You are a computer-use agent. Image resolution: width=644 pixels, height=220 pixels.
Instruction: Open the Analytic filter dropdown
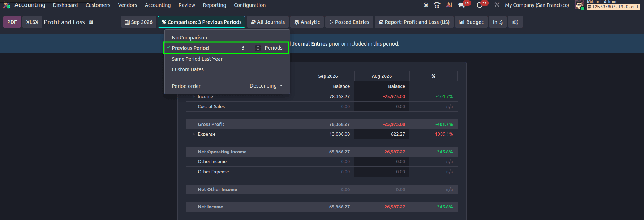[x=307, y=22]
